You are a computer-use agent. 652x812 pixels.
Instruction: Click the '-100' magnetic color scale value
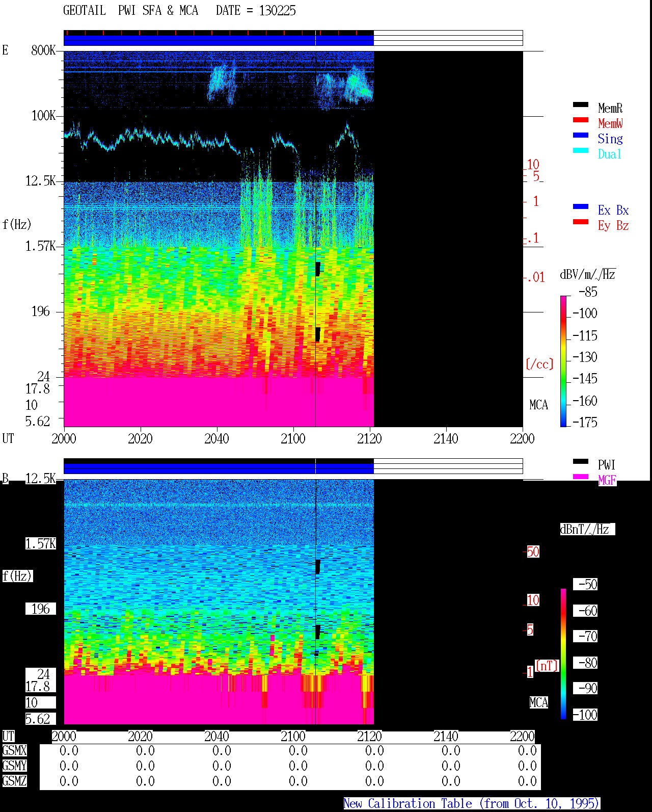point(585,715)
